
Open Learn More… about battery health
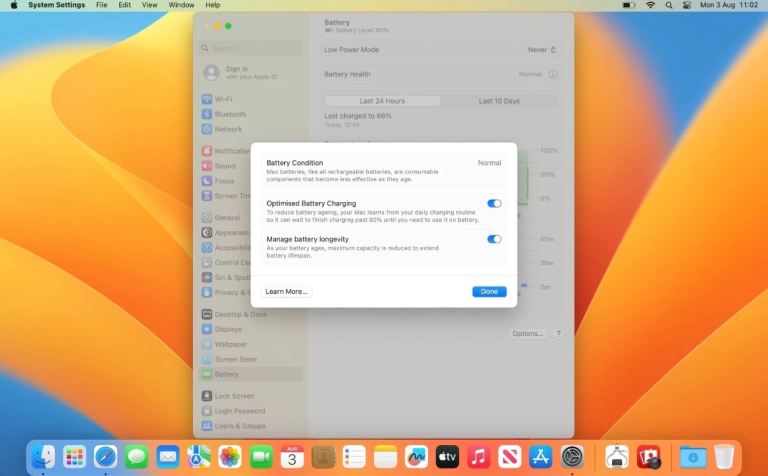click(x=286, y=291)
